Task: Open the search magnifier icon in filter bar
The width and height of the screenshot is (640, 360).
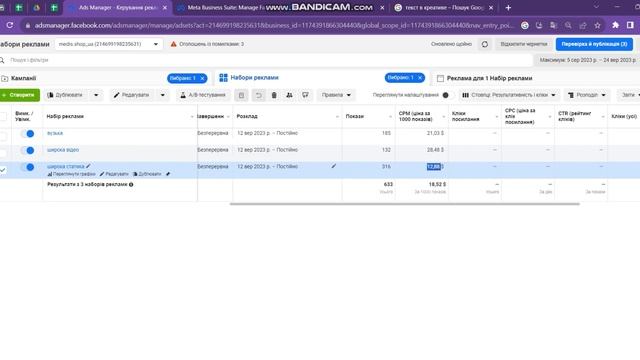Action: click(x=2, y=60)
